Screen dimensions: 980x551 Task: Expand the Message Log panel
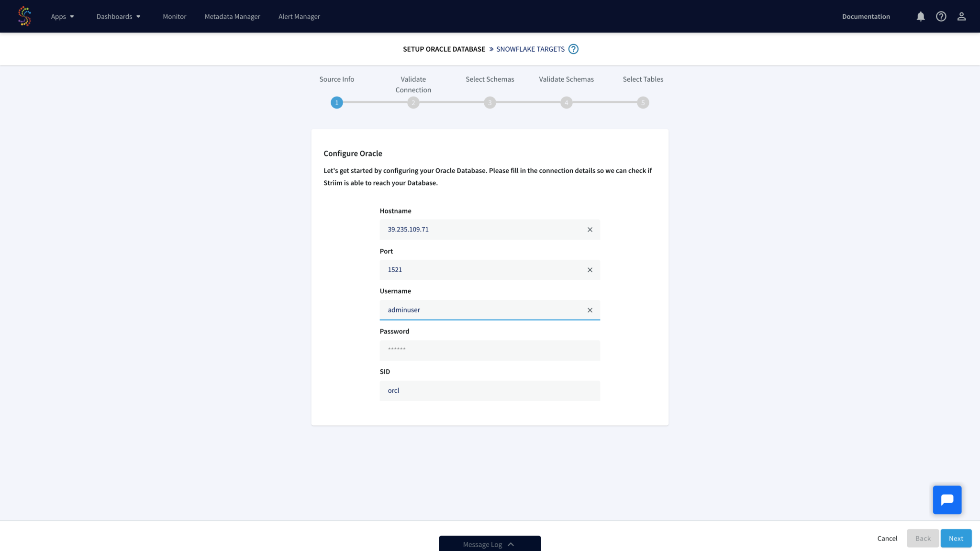tap(490, 544)
